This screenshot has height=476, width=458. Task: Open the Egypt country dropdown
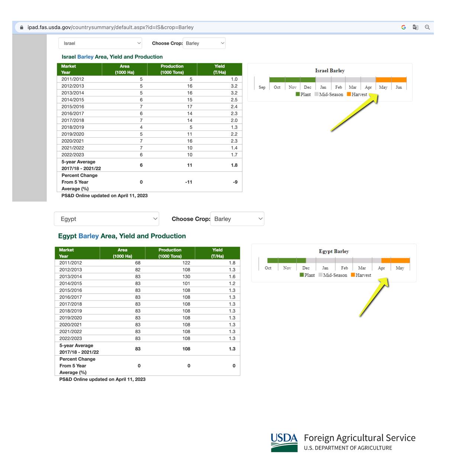pos(106,219)
